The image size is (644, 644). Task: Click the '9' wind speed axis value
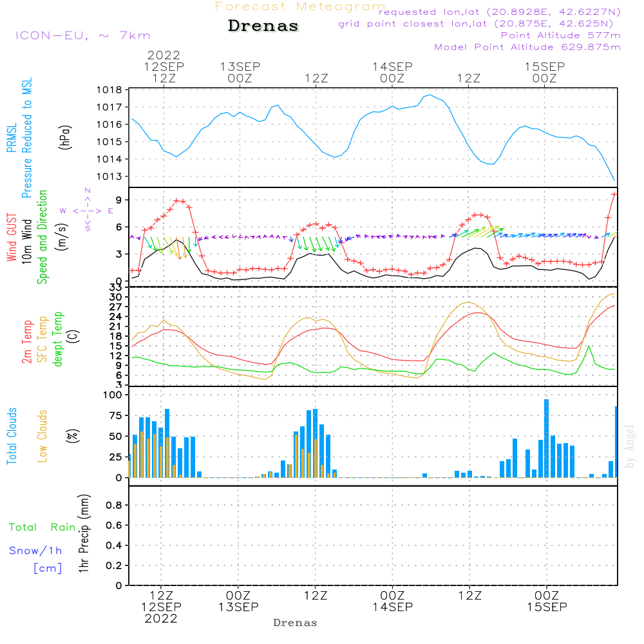tap(118, 200)
